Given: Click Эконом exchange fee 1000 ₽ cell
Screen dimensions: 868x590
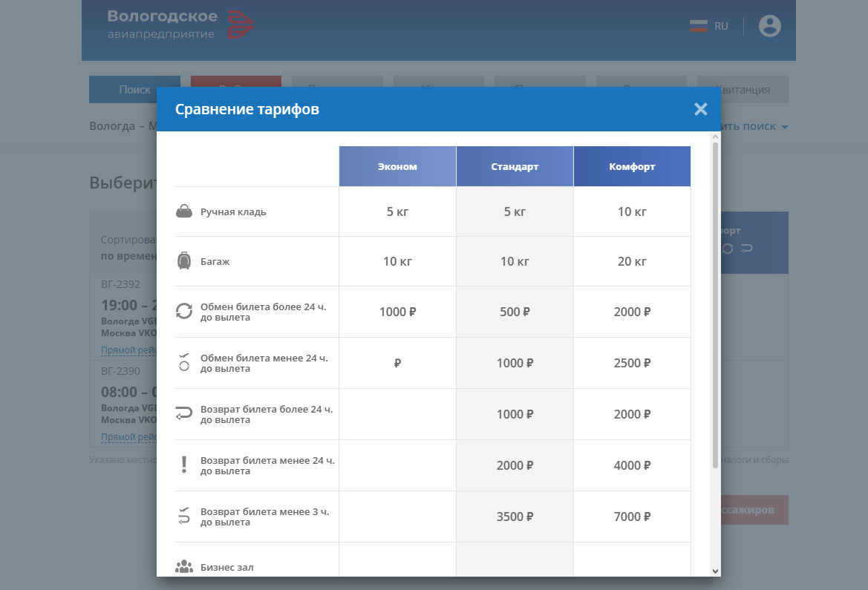Looking at the screenshot, I should pyautogui.click(x=397, y=312).
